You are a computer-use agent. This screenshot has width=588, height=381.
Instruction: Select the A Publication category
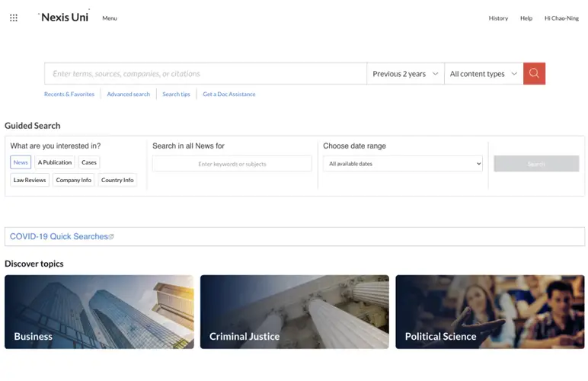click(x=55, y=162)
